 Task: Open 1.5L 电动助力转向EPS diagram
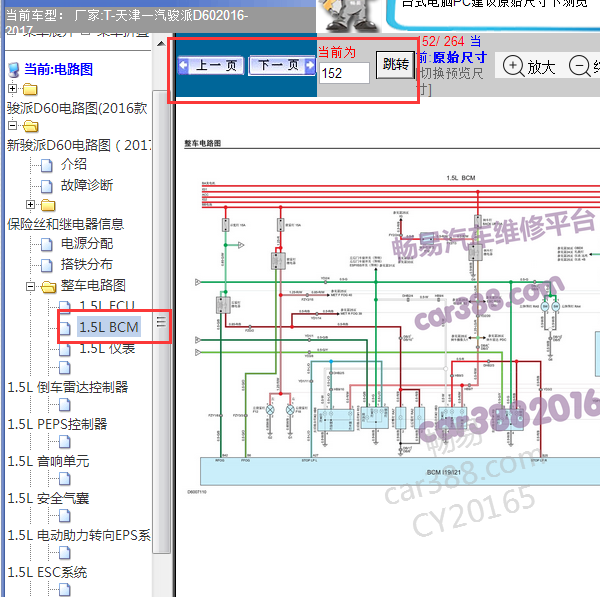pos(79,535)
